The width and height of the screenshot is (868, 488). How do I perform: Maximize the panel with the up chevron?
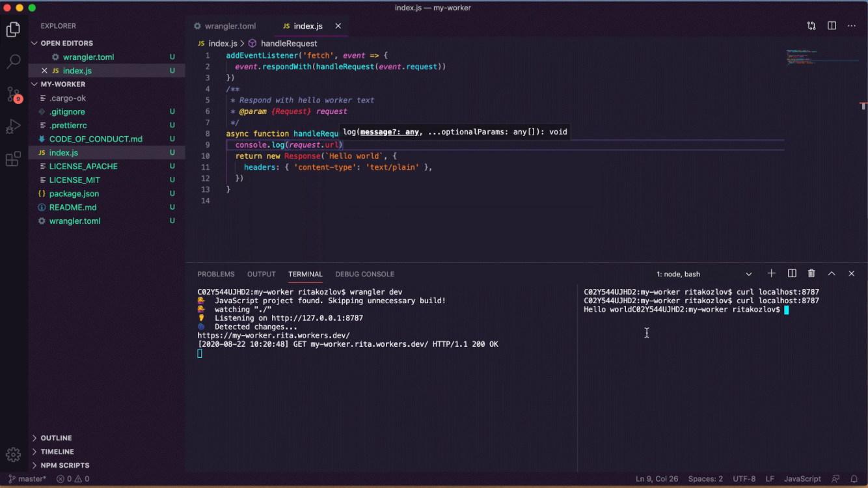(x=832, y=274)
